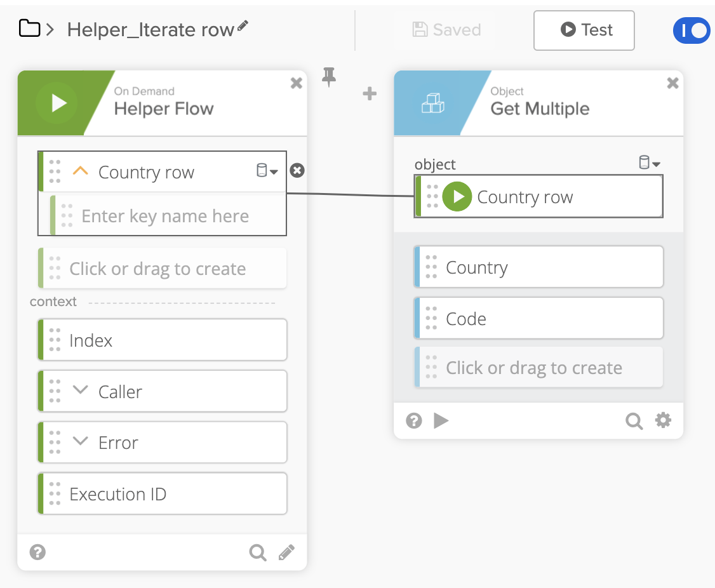The height and width of the screenshot is (588, 715).
Task: Remove the Country row input field
Action: click(x=297, y=171)
